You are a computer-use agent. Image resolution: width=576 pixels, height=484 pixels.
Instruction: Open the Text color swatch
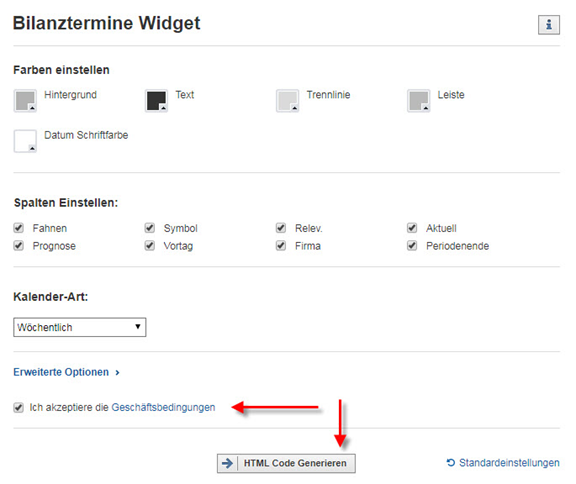(x=156, y=100)
